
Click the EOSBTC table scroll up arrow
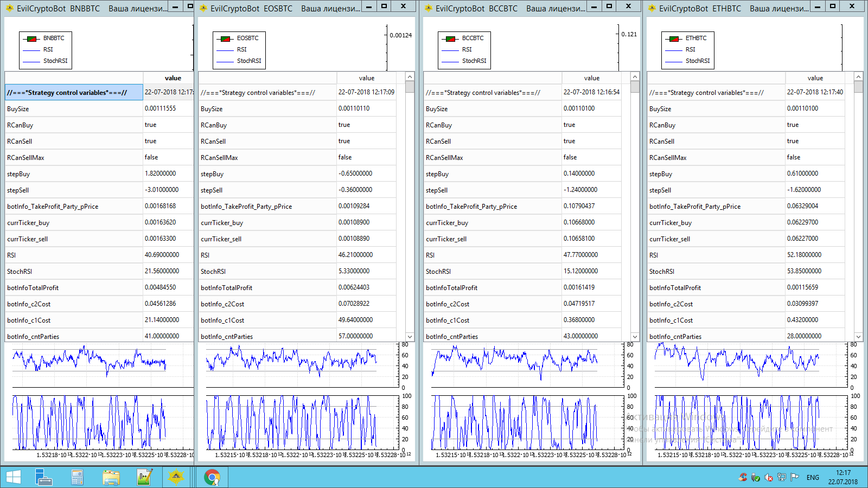tap(410, 77)
